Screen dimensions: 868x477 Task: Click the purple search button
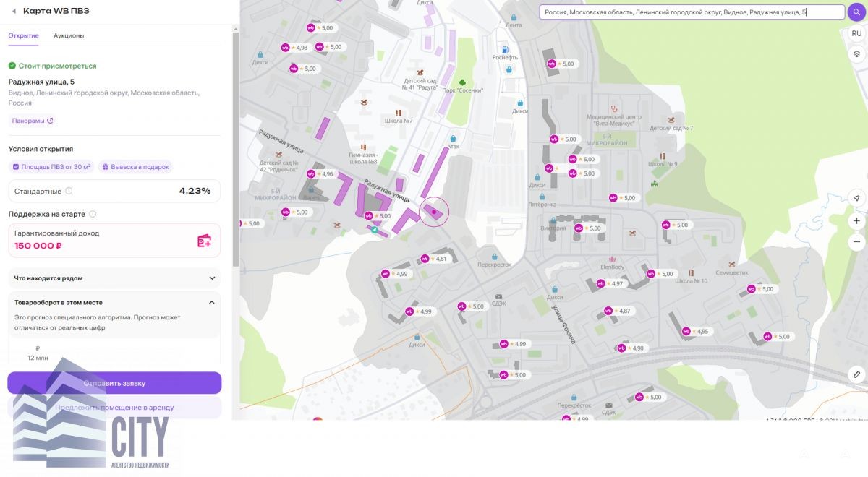coord(856,12)
